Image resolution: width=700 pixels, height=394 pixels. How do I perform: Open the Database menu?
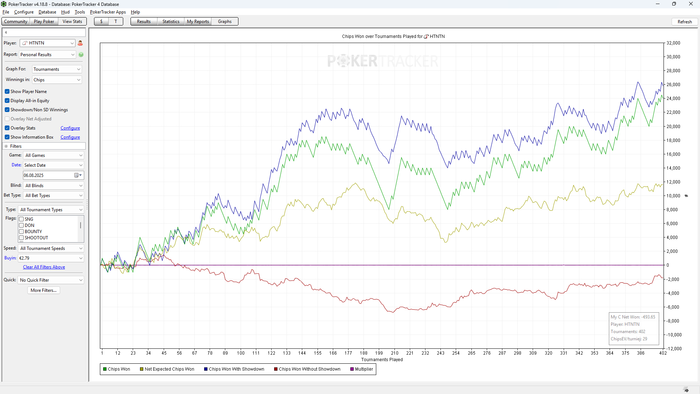[47, 12]
